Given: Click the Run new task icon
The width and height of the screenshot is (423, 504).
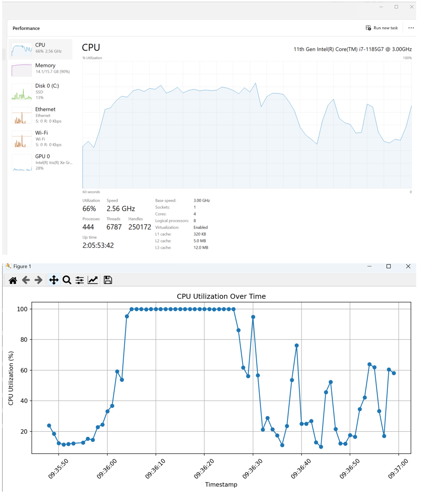Looking at the screenshot, I should click(x=368, y=28).
